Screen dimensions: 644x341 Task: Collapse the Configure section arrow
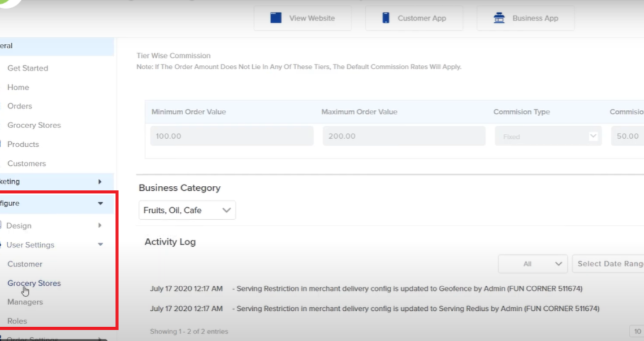[100, 203]
